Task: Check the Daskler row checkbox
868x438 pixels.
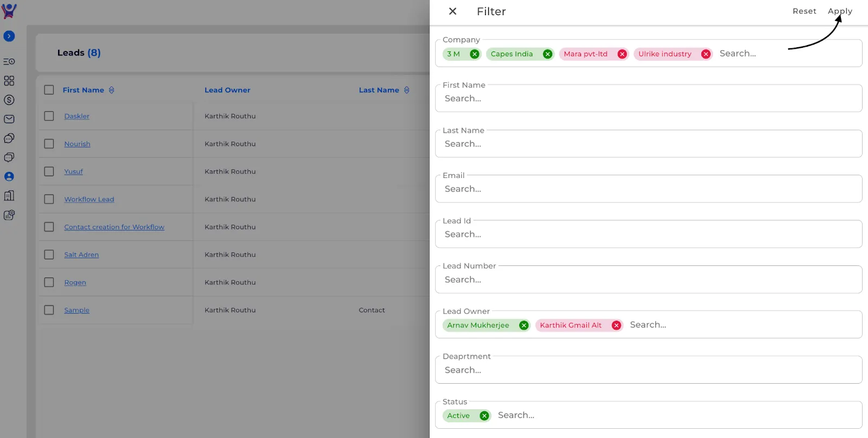Action: pyautogui.click(x=49, y=116)
